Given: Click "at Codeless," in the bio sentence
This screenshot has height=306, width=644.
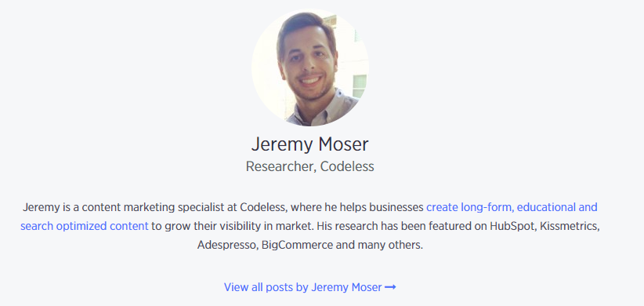Looking at the screenshot, I should tap(257, 207).
